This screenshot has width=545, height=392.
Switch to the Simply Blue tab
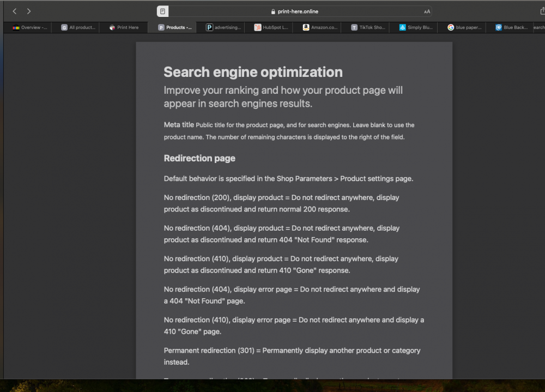[x=415, y=27]
